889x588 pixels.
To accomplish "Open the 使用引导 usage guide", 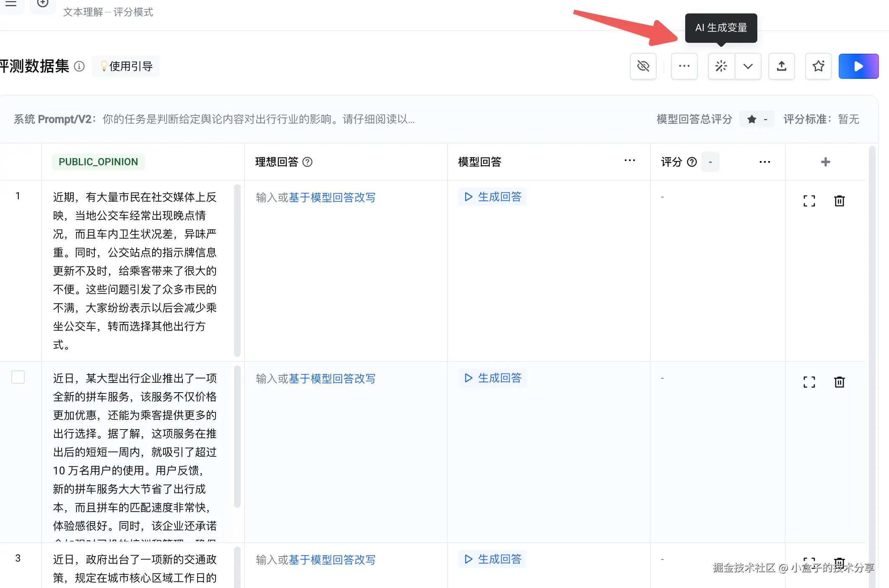I will click(x=126, y=66).
